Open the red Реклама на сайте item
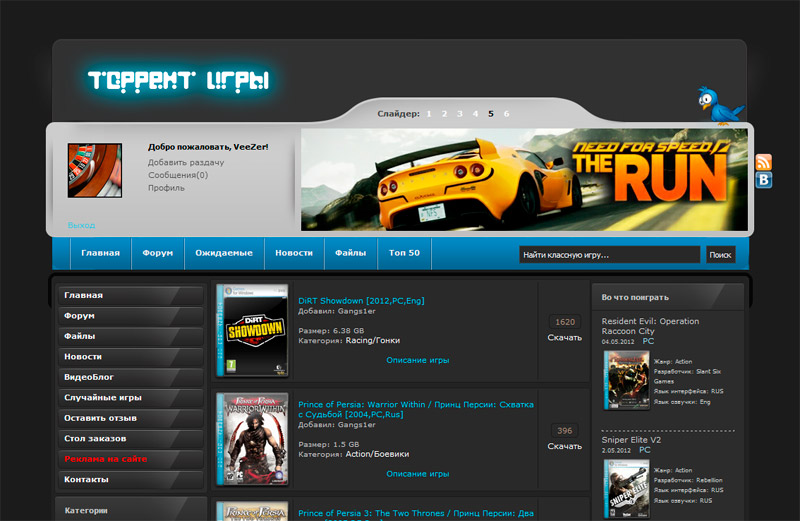The image size is (800, 521). point(131,459)
